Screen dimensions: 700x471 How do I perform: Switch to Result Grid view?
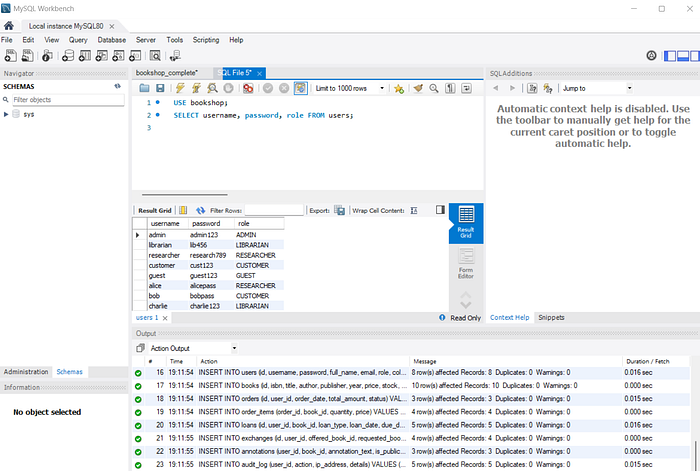[466, 223]
